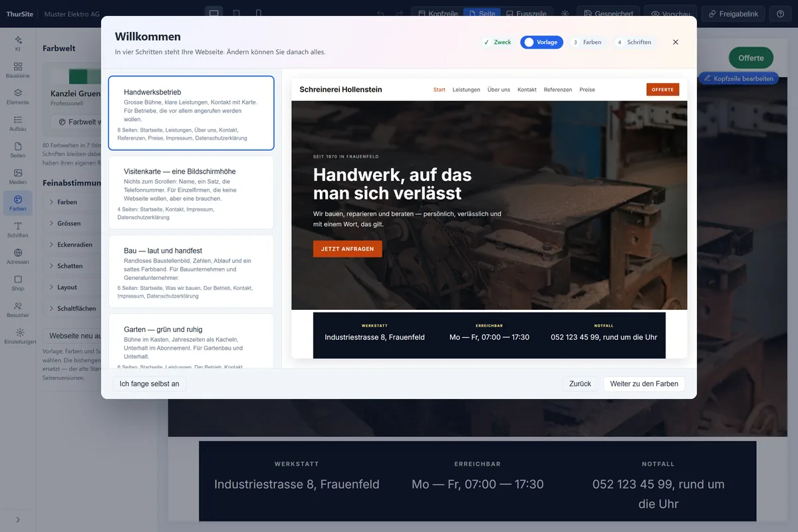The image size is (798, 532).
Task: Expand sidebar with bottom-left chevron
Action: click(18, 519)
